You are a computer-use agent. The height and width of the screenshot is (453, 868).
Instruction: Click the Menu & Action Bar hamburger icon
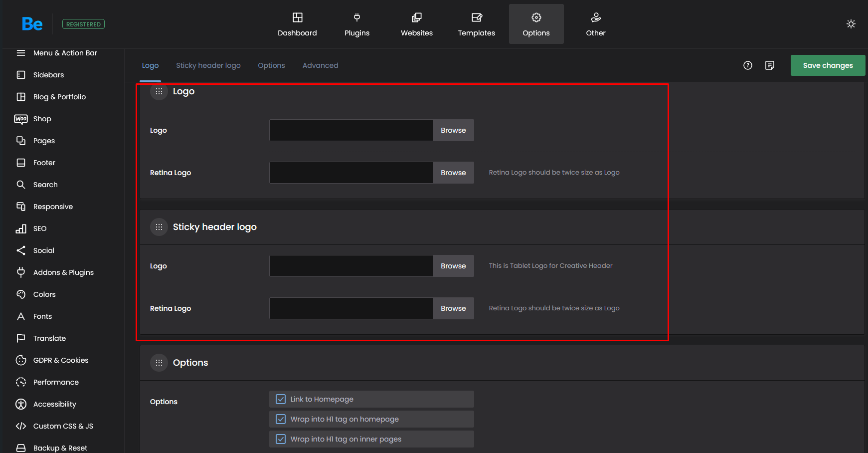(21, 53)
